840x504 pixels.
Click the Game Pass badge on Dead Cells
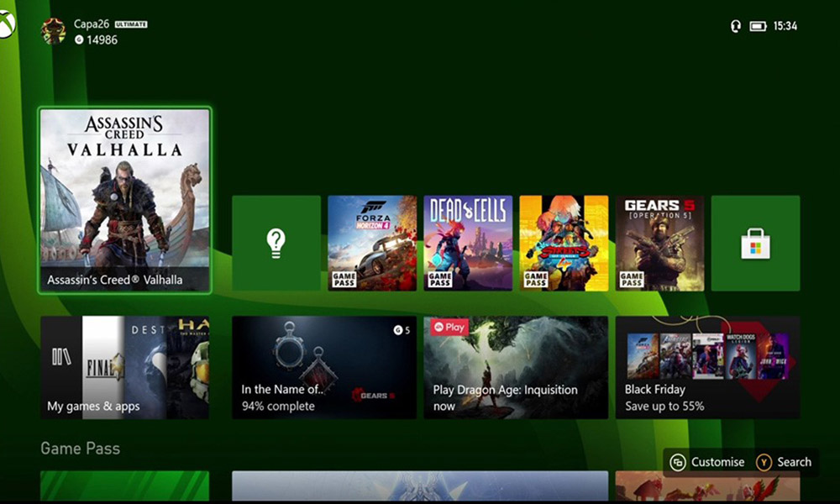[x=440, y=280]
